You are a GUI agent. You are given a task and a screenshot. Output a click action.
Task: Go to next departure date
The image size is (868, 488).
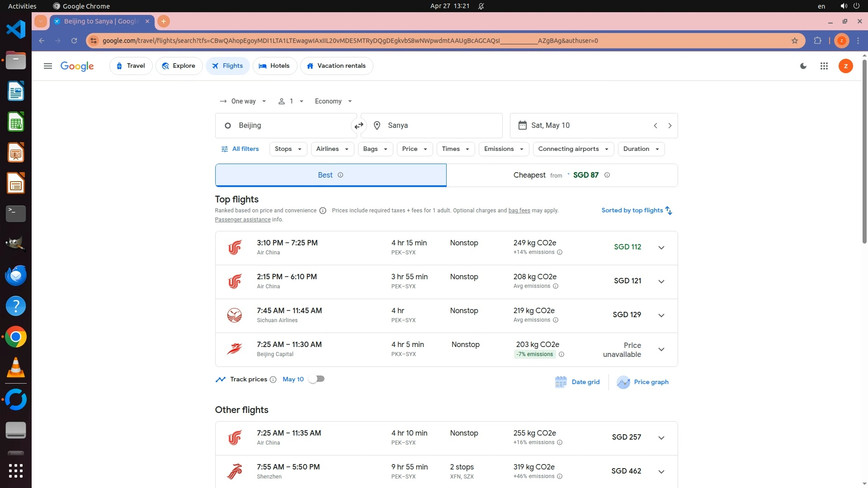pos(670,126)
